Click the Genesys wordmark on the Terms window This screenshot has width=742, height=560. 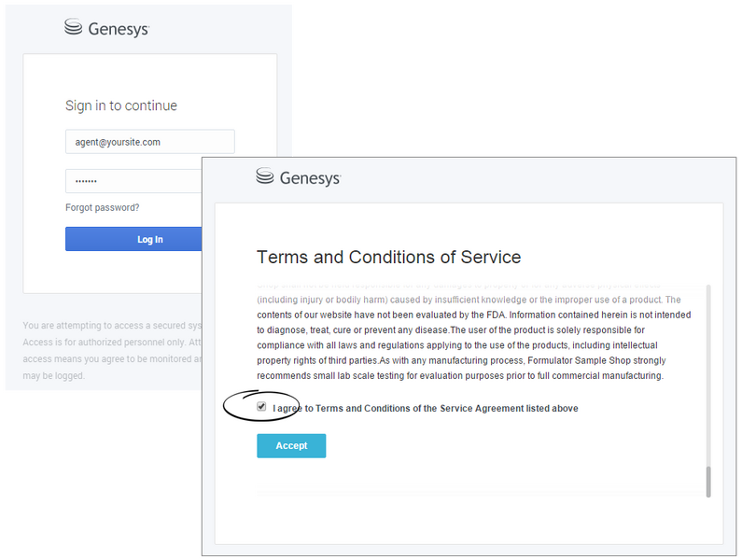tap(310, 177)
